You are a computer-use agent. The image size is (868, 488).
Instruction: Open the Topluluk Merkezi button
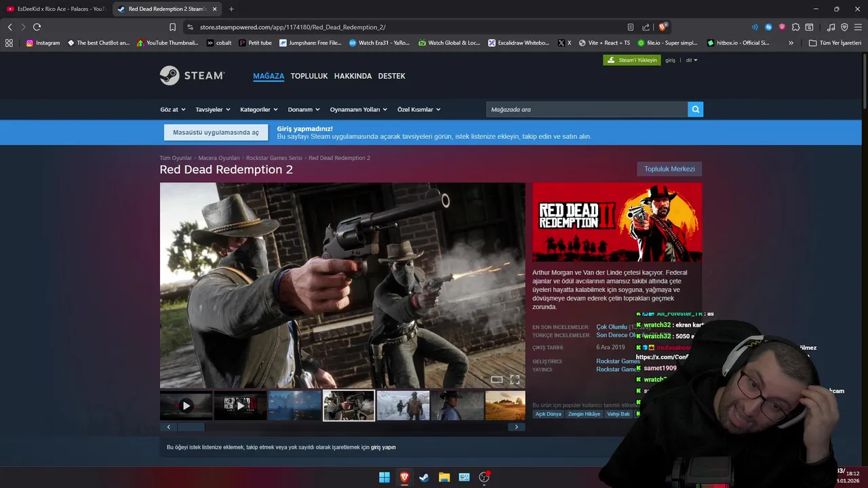point(669,169)
